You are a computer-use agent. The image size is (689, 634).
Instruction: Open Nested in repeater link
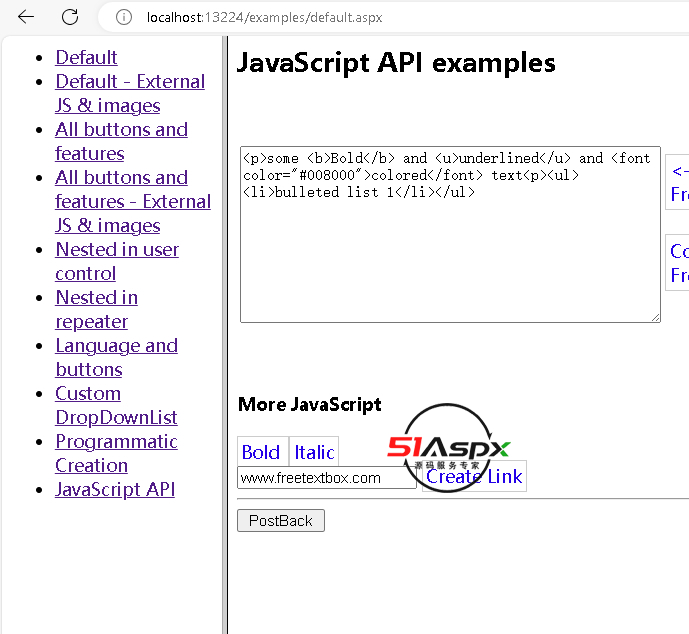[x=96, y=309]
